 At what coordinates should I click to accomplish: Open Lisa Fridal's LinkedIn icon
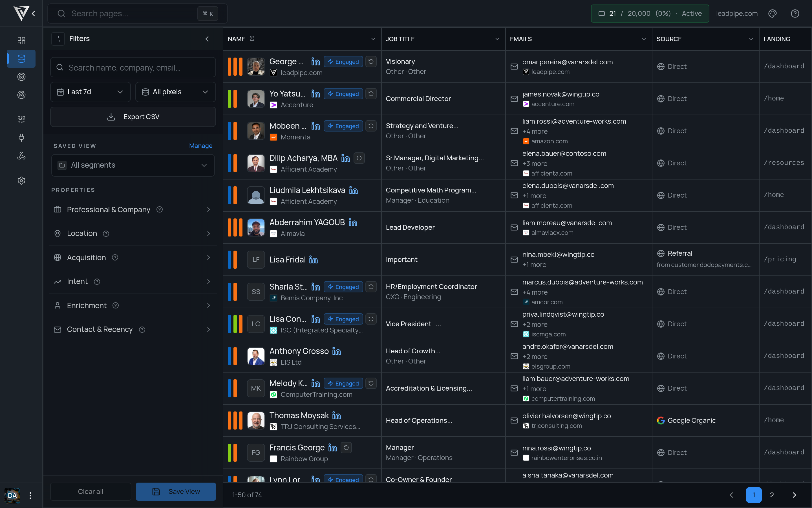(x=314, y=260)
